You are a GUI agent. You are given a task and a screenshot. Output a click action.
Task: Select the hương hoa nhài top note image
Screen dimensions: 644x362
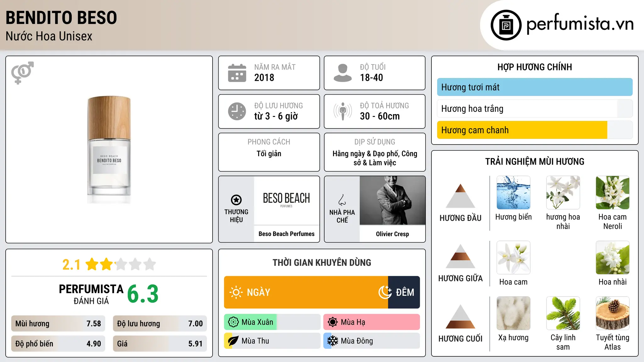563,193
